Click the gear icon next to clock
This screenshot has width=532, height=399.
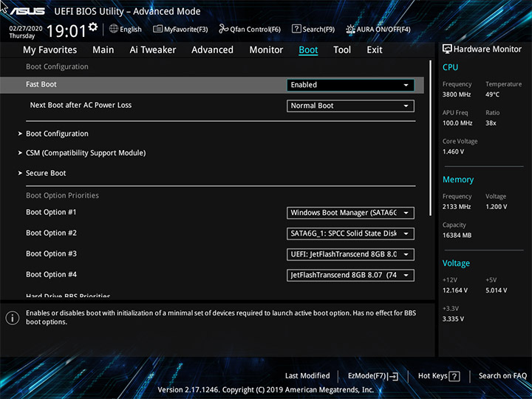pos(93,27)
